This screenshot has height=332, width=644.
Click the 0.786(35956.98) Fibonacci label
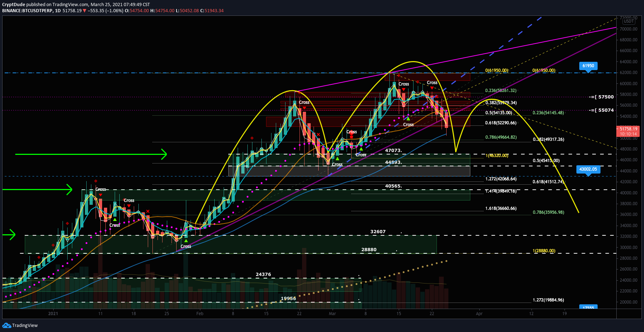pyautogui.click(x=548, y=212)
